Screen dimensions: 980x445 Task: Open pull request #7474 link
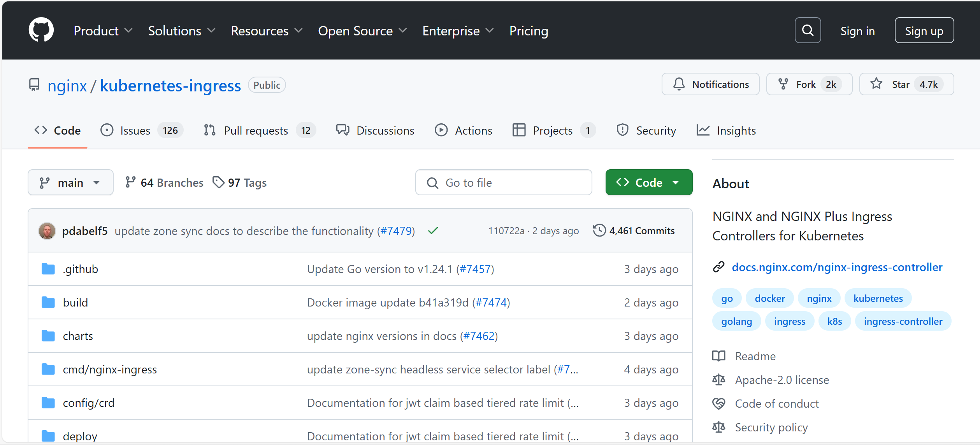tap(491, 302)
